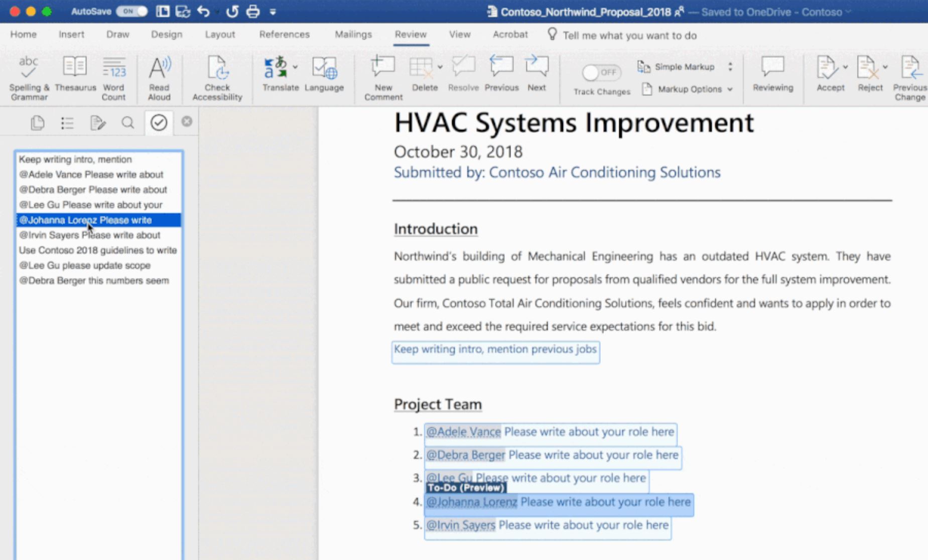Viewport: 928px width, 560px height.
Task: Click the Resolve comment button
Action: [463, 74]
